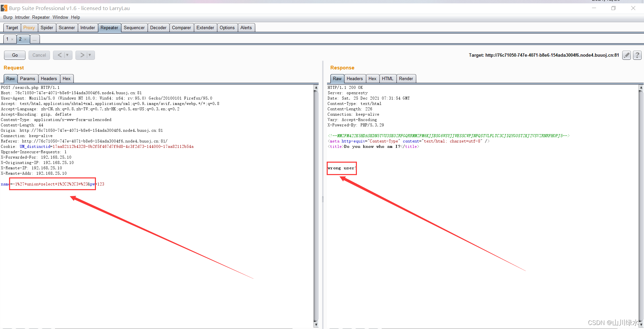
Task: Open the Intruder menu in menu bar
Action: (22, 17)
